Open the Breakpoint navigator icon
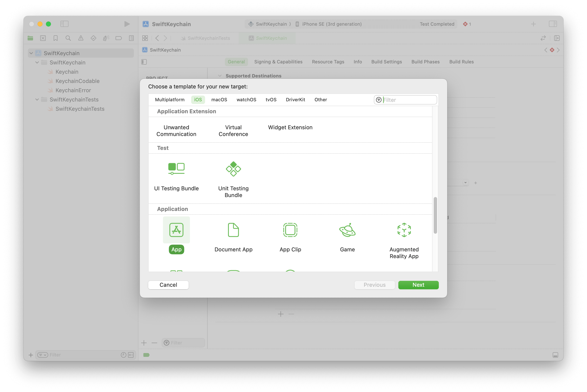Image resolution: width=587 pixels, height=392 pixels. coord(119,38)
